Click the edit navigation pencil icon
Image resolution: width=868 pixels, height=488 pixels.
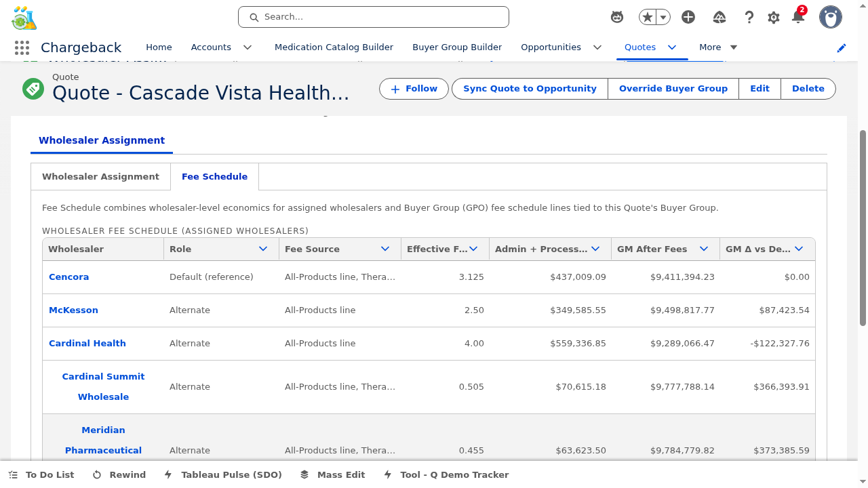tap(842, 48)
